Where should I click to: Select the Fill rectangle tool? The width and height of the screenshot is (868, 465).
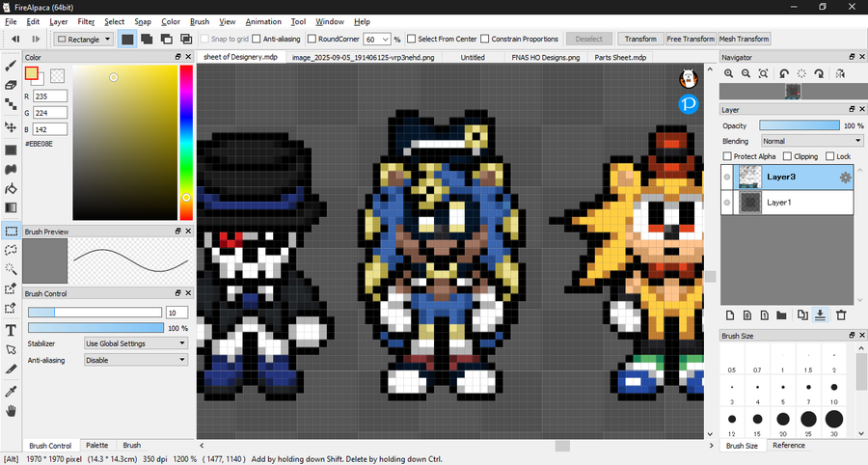click(11, 150)
